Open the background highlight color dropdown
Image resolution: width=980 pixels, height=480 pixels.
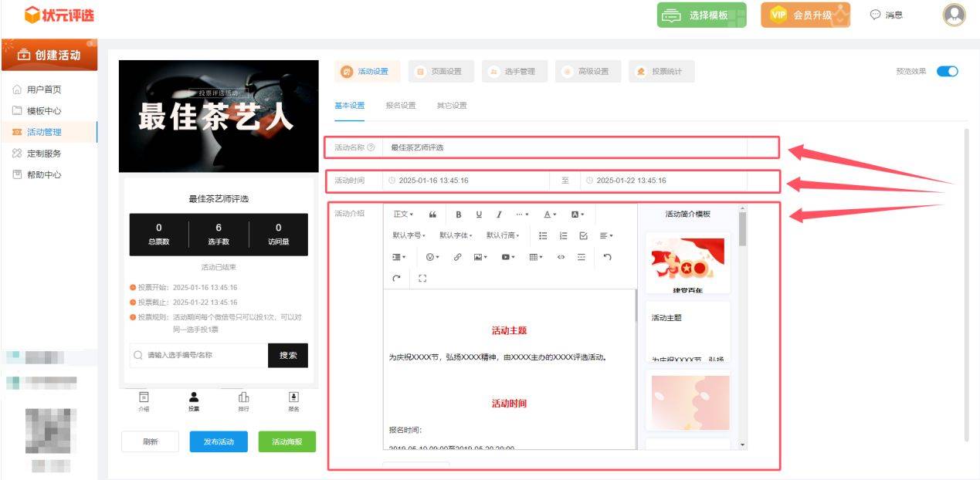578,215
